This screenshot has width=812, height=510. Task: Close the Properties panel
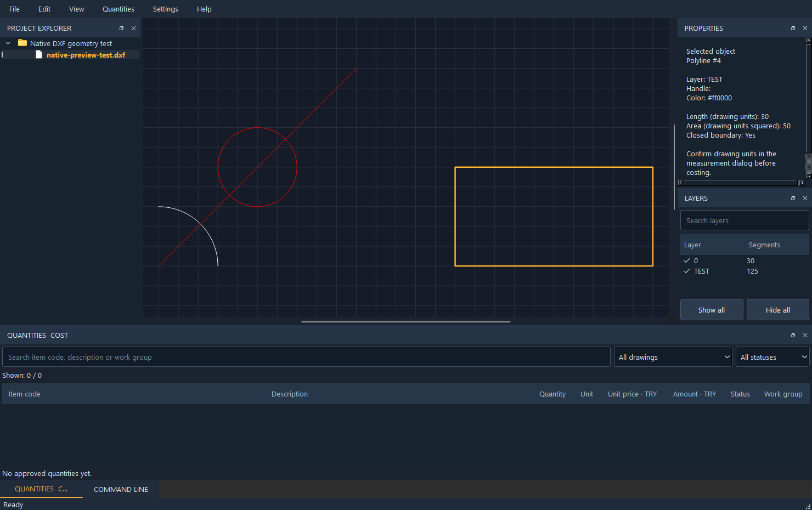[805, 28]
